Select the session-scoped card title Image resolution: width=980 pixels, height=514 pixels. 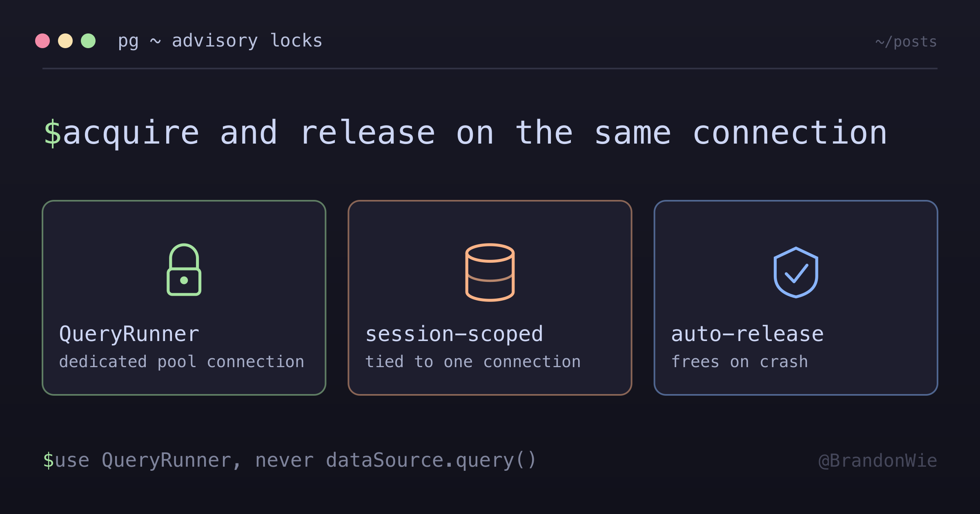tap(454, 334)
